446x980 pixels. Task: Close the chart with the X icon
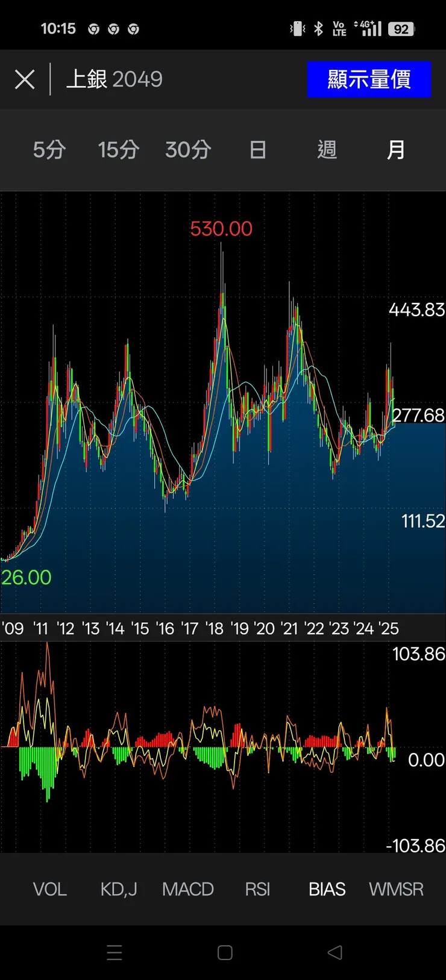[x=25, y=80]
